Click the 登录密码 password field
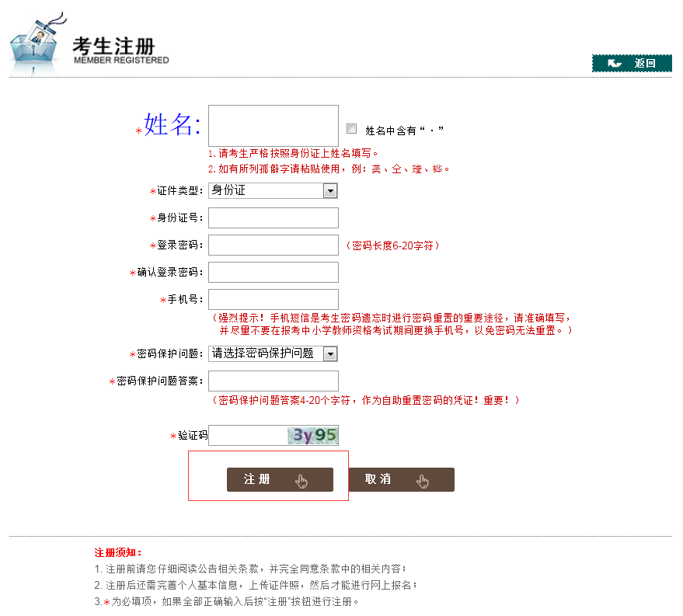 (x=273, y=245)
